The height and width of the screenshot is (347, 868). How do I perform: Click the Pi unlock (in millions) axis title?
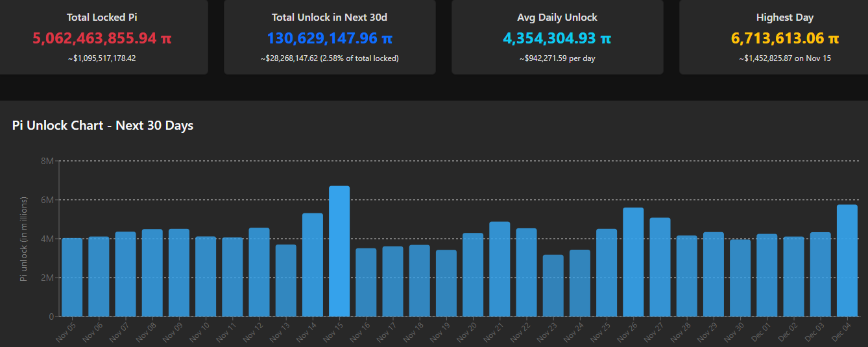point(24,239)
